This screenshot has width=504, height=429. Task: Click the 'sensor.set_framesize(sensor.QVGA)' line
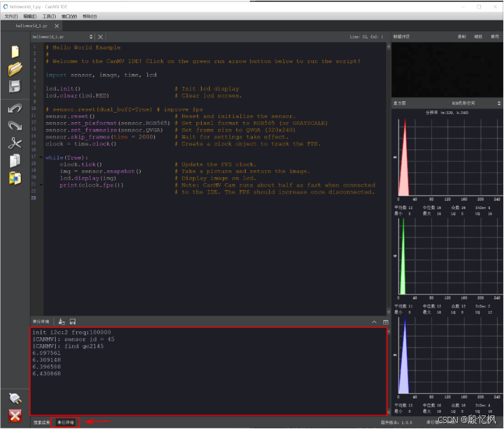[x=104, y=130]
